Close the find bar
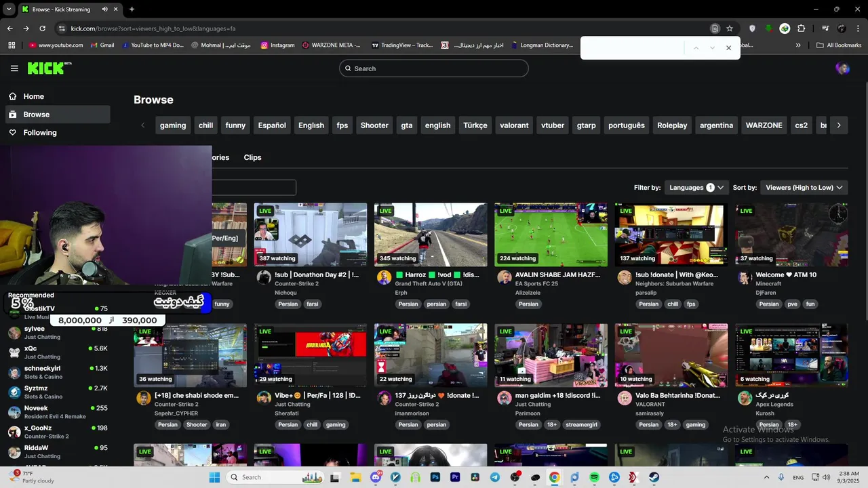 (x=729, y=48)
